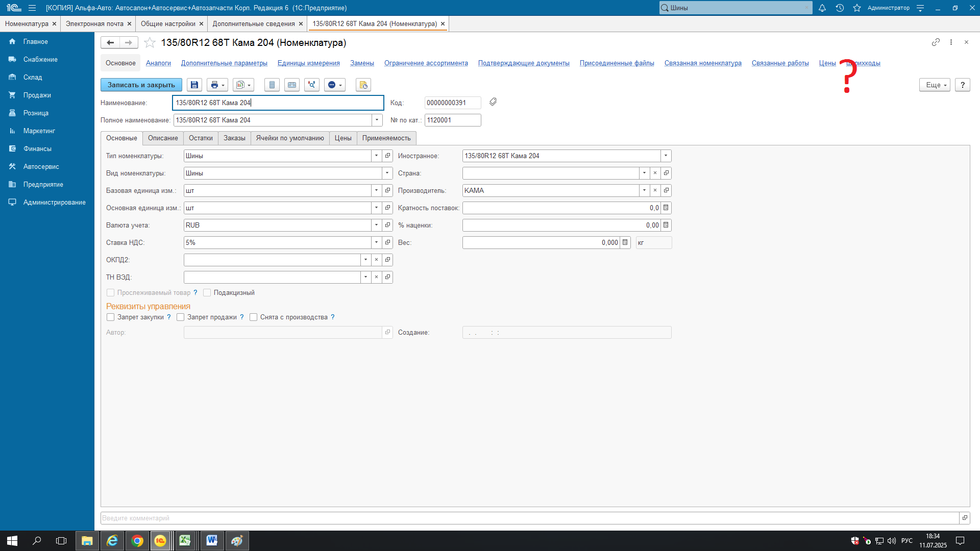Viewport: 980px width, 551px height.
Task: Expand Страна dropdown
Action: 644,173
